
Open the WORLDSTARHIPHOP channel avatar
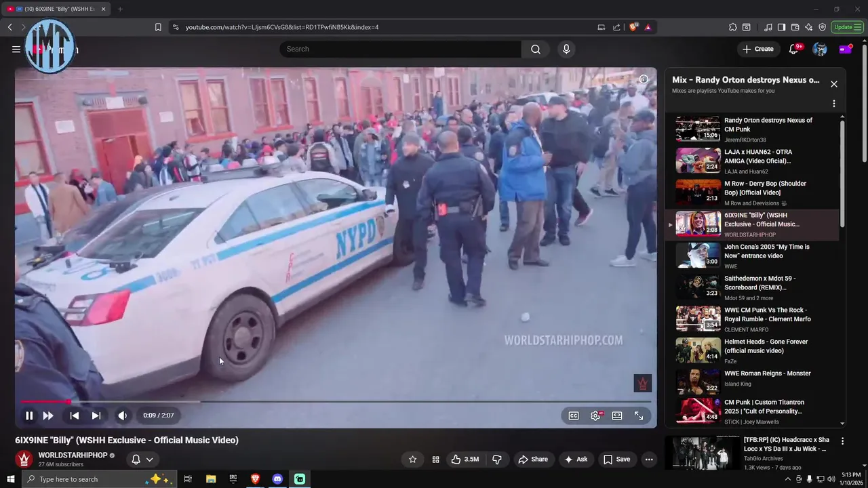coord(24,459)
